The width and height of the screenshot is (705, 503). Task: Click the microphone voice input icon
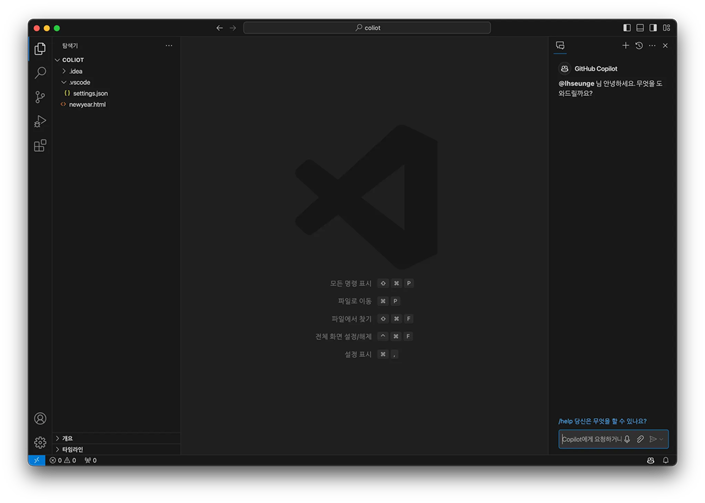click(x=628, y=439)
